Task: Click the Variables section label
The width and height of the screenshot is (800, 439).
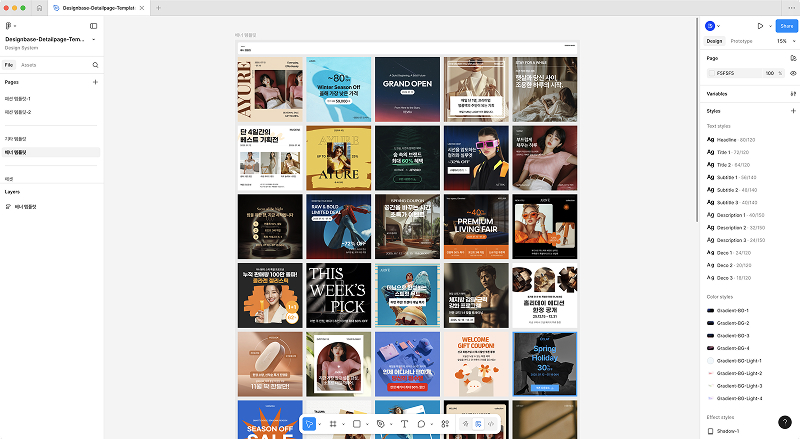Action: 717,94
